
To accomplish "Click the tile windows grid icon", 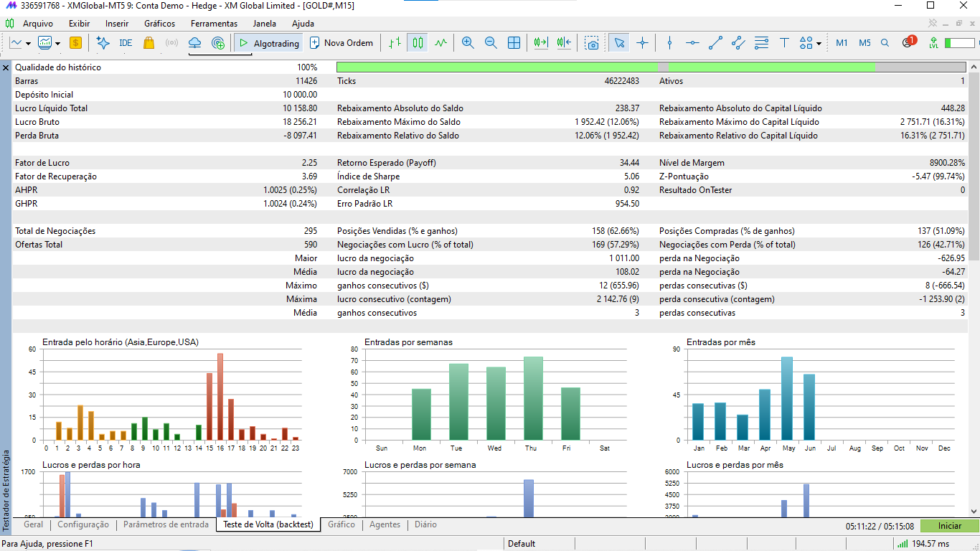I will [x=514, y=43].
